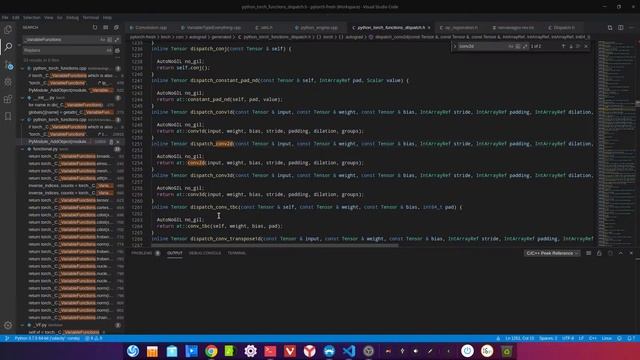Click the Ln, Col indicator in status bar

[520, 338]
